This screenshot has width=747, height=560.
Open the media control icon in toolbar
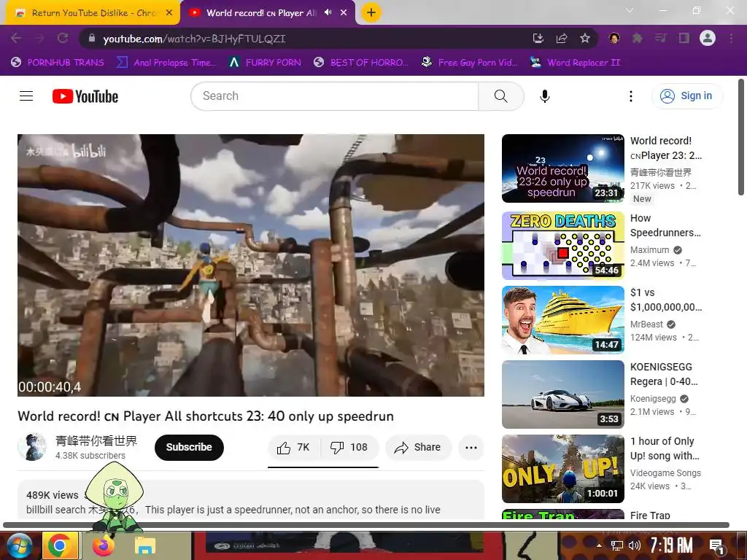pos(661,38)
